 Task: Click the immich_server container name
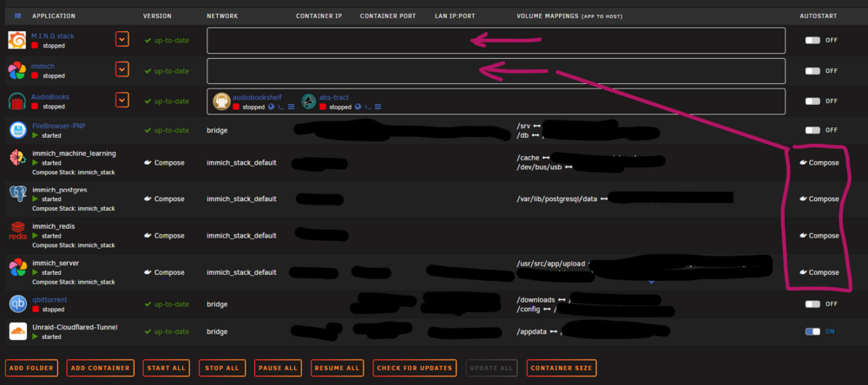56,264
